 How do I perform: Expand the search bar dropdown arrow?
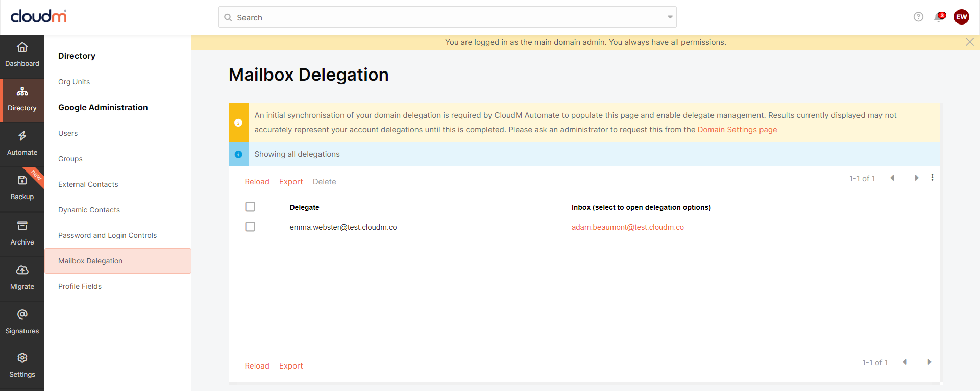[670, 17]
